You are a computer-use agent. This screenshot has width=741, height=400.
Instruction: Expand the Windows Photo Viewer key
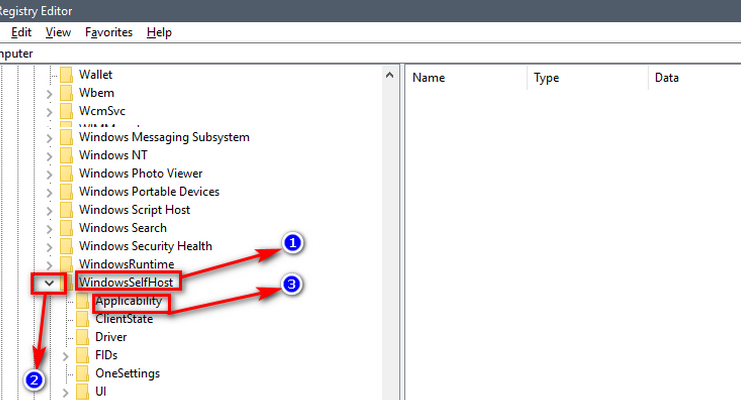pos(49,174)
